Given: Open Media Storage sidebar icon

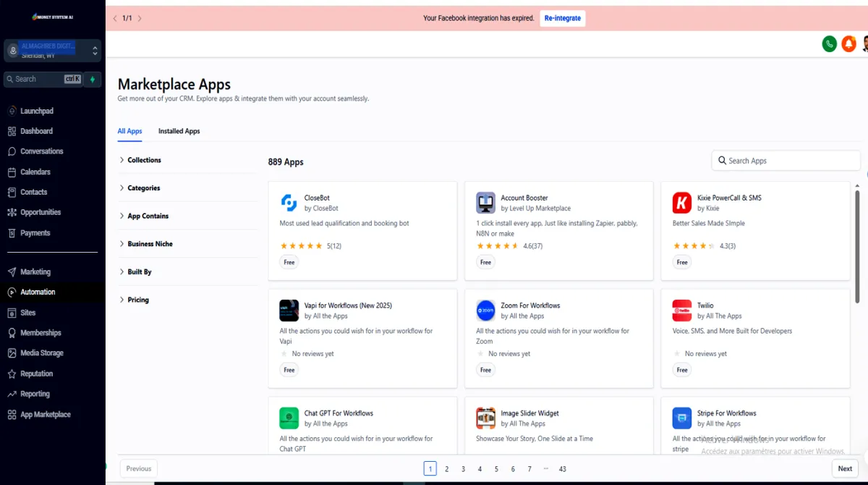Looking at the screenshot, I should click(x=12, y=353).
